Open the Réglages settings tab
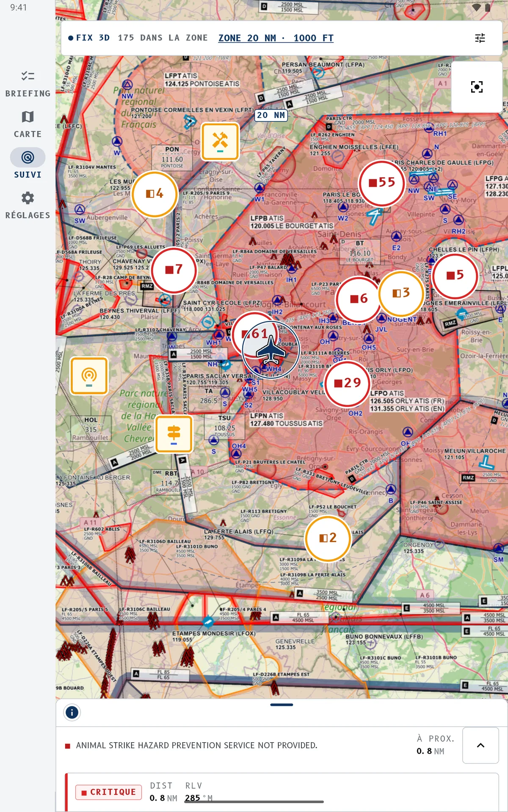This screenshot has width=508, height=812. point(28,205)
